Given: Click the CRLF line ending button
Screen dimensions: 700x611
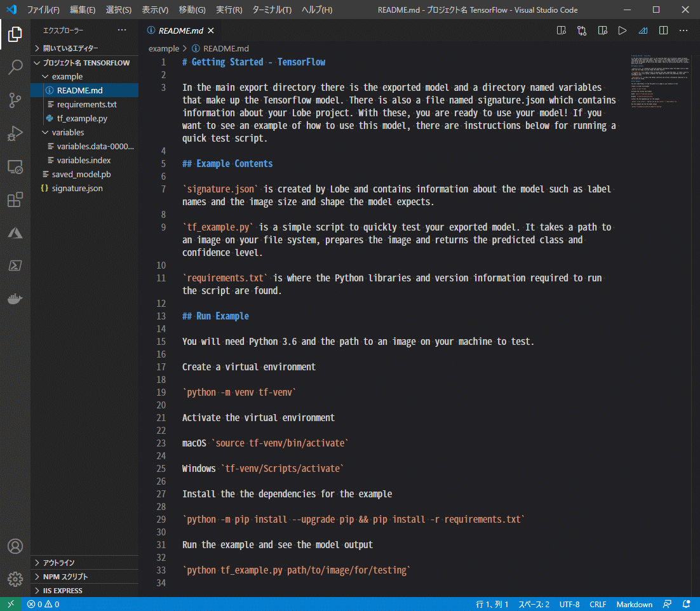Looking at the screenshot, I should [x=598, y=604].
